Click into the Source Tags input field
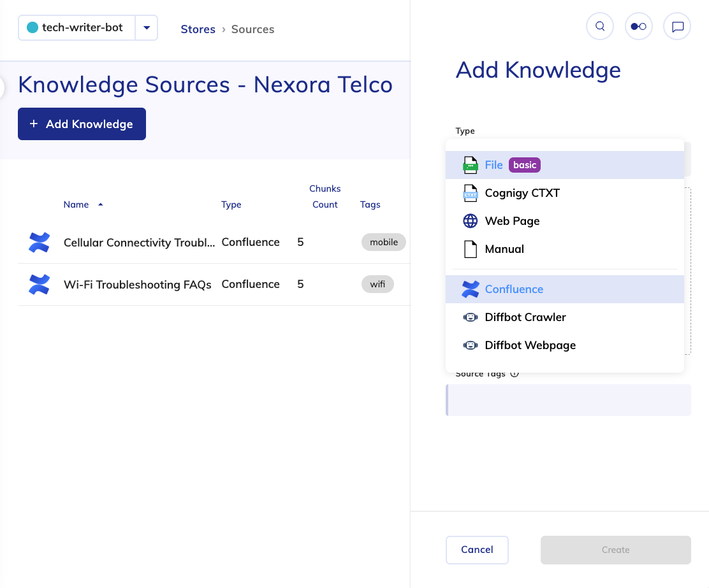Screen dimensions: 709x588 click(x=569, y=400)
